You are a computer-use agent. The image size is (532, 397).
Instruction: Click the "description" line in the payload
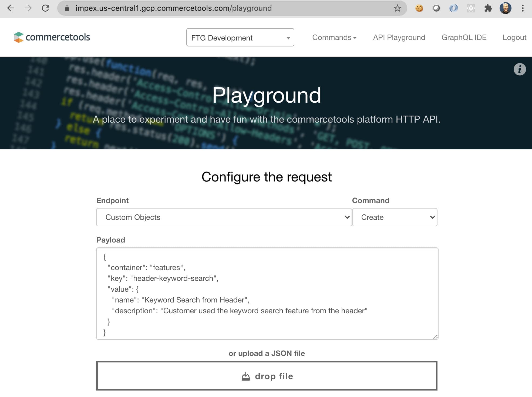(x=240, y=311)
